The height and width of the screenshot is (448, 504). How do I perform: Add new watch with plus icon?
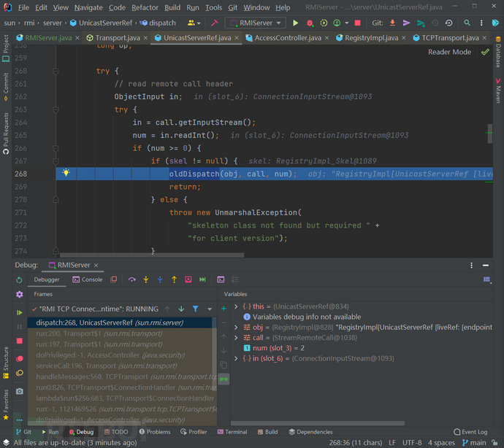coord(224,309)
